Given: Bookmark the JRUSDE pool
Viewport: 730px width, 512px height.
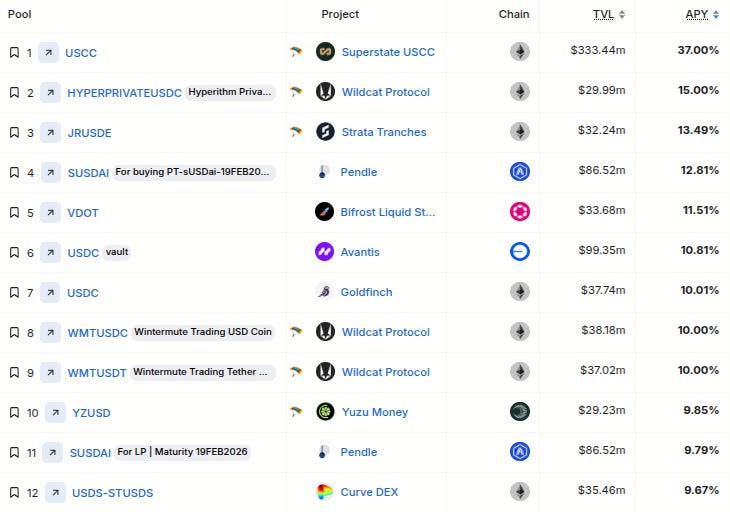Looking at the screenshot, I should (14, 132).
